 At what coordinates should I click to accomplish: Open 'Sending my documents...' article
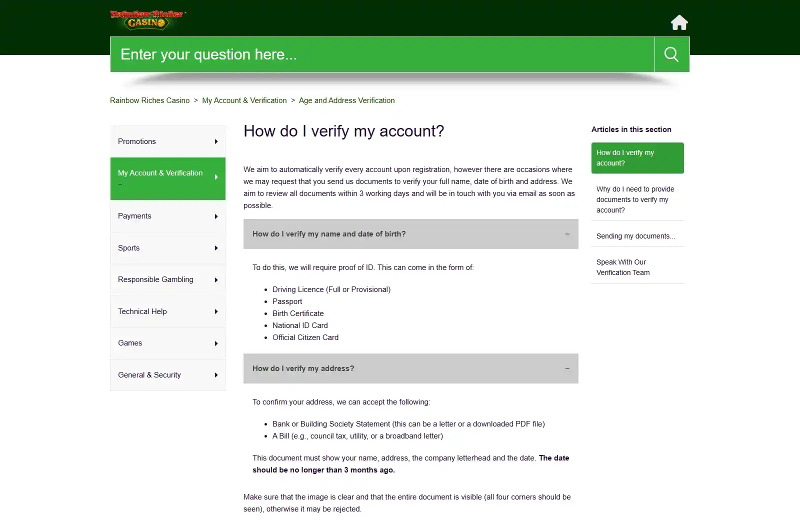[637, 236]
